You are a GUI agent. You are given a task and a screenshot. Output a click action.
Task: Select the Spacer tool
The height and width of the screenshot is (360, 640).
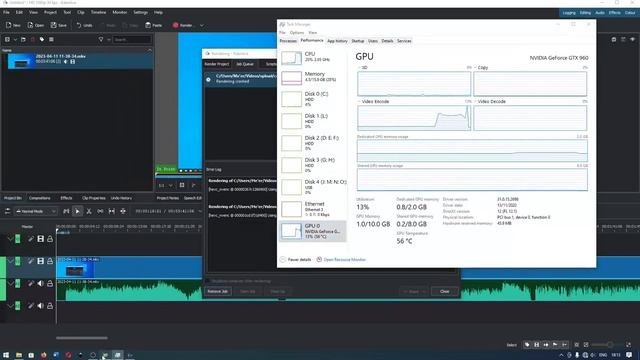point(100,211)
